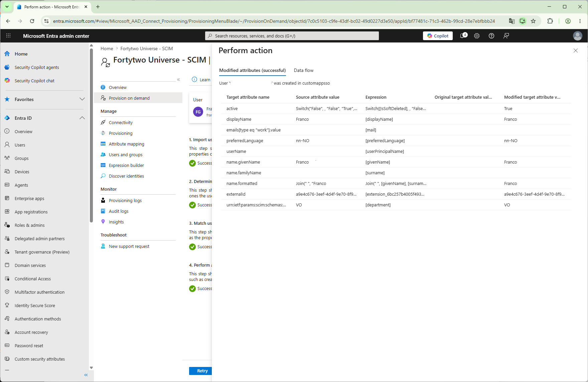Click the active attribute row

click(396, 108)
